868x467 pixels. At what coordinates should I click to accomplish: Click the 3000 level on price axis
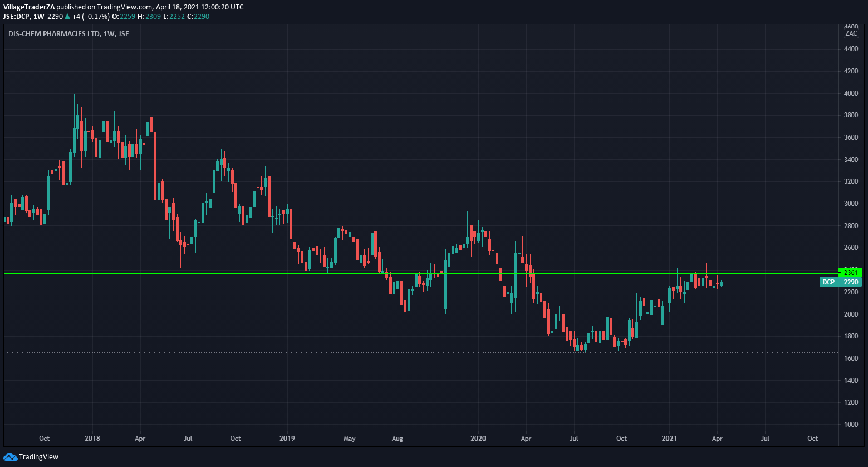pos(851,204)
